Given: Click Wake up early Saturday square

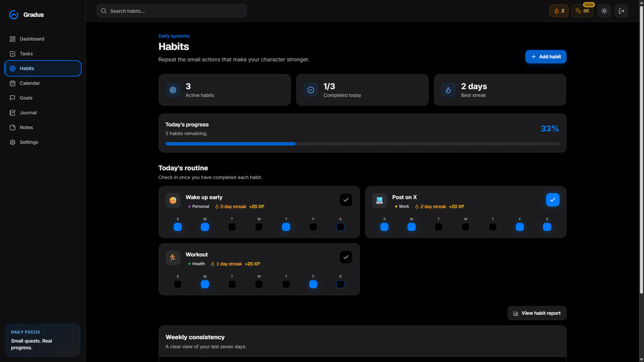Looking at the screenshot, I should 340,227.
